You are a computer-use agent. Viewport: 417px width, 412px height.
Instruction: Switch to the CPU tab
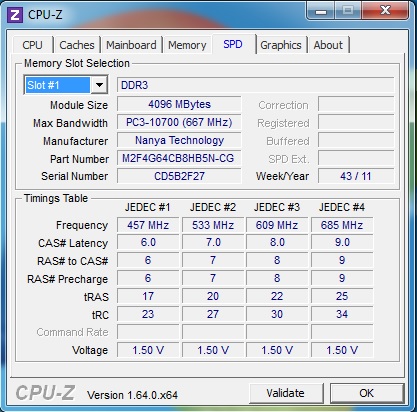(33, 45)
